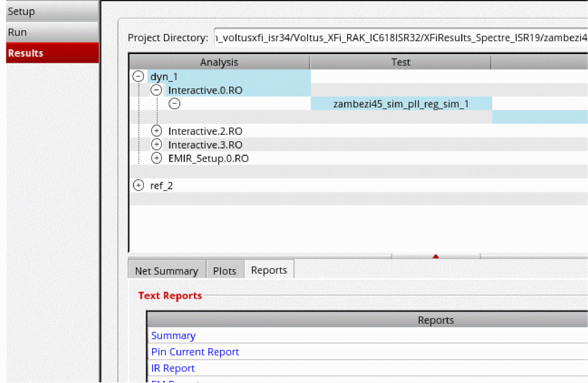Click the red arrow panel splitter handle
588x383 pixels.
click(435, 256)
